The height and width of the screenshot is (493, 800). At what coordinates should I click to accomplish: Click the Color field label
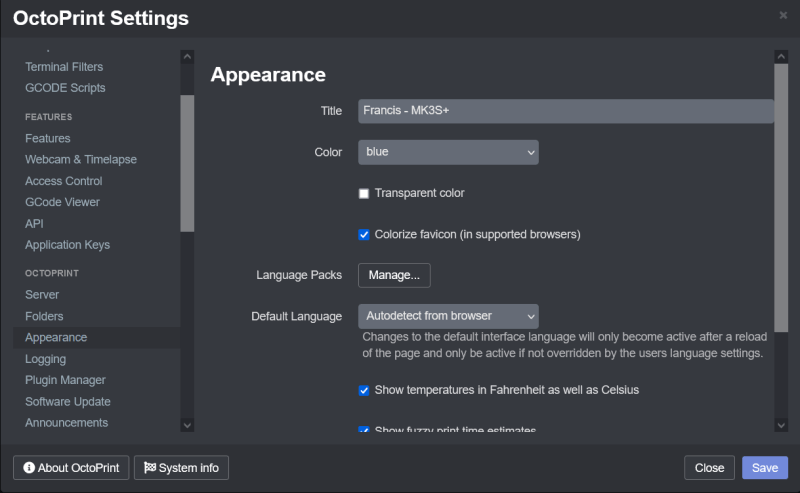tap(328, 152)
